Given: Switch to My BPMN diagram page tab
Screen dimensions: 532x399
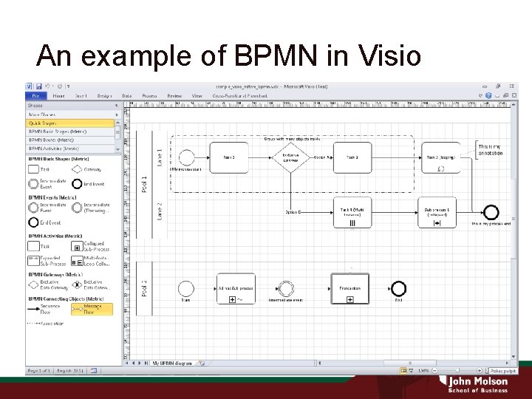Looking at the screenshot, I should point(172,363).
